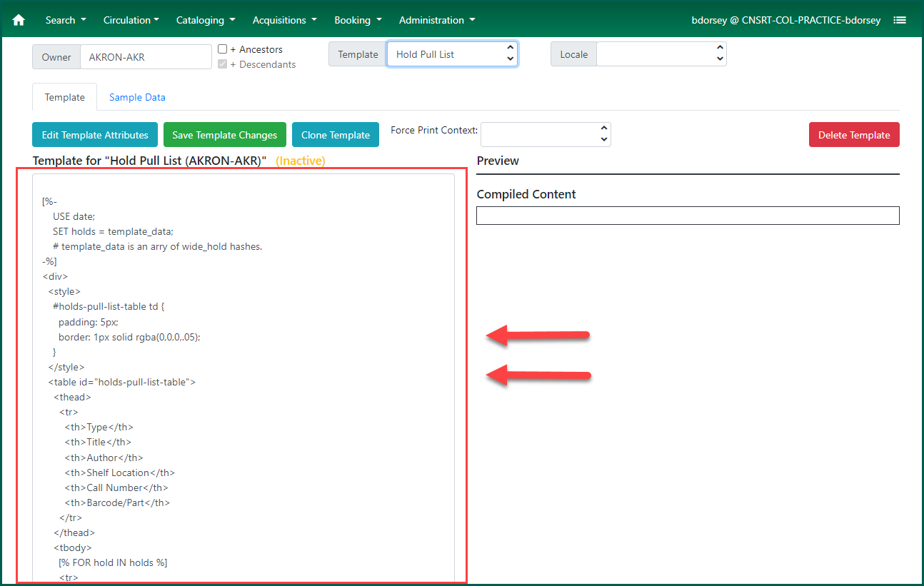Click the '[% FOR hold IN holds %]' line
Screen dimensions: 924x586
113,562
